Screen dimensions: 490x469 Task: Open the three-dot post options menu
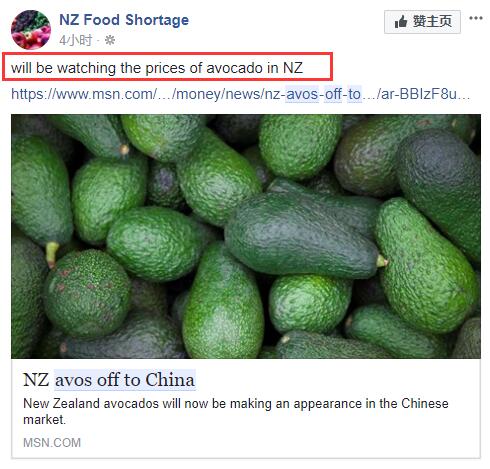(476, 18)
